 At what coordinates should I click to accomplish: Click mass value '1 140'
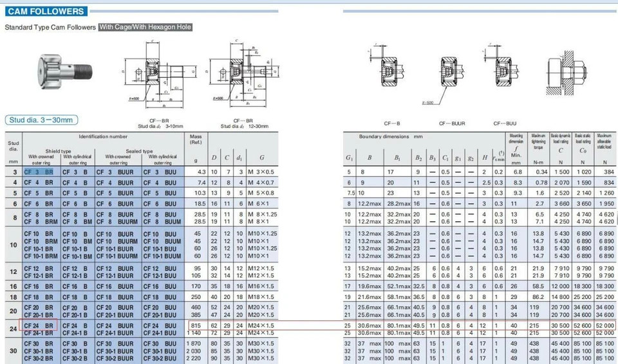coord(194,333)
